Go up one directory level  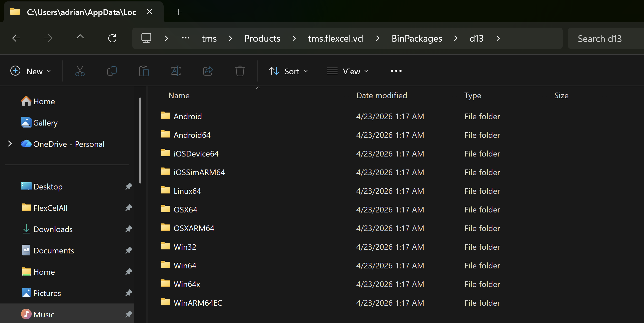(80, 38)
